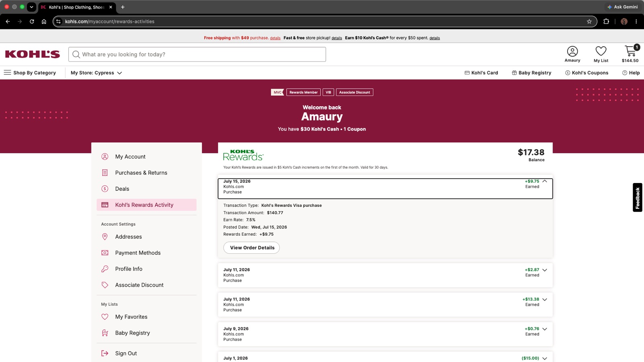
Task: Click the Baby Registry stroller icon in sidebar
Action: pos(105,333)
